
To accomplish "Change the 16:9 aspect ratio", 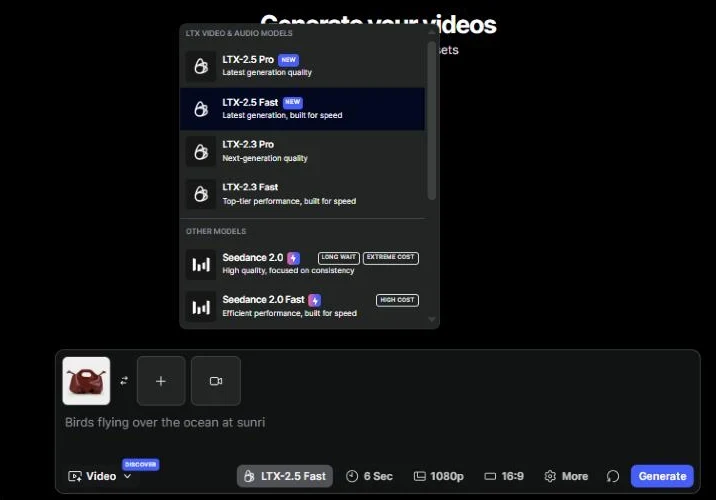I will [x=504, y=476].
